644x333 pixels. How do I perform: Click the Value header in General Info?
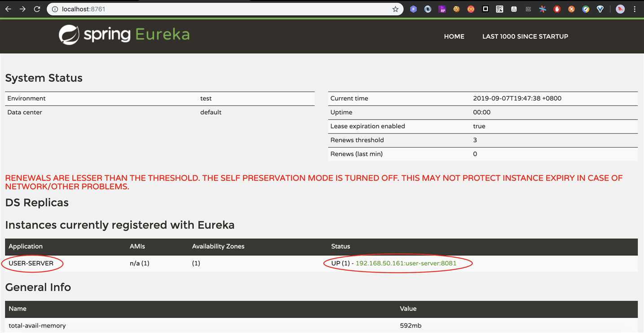pyautogui.click(x=408, y=308)
